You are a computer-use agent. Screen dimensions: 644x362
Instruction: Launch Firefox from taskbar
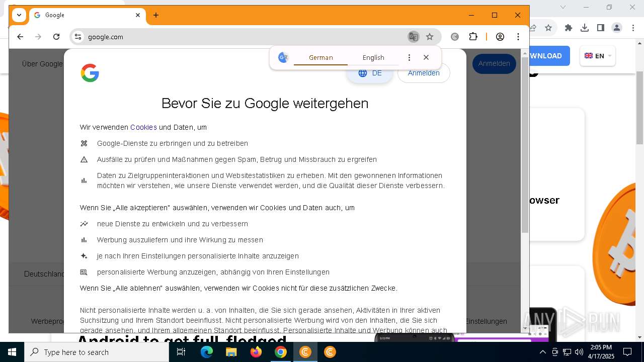click(x=256, y=352)
